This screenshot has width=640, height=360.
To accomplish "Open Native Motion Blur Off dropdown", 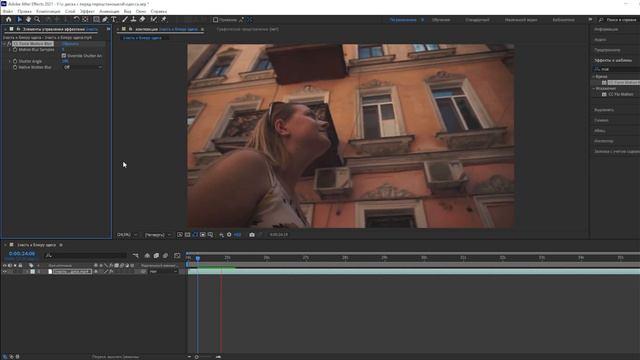I will click(83, 67).
